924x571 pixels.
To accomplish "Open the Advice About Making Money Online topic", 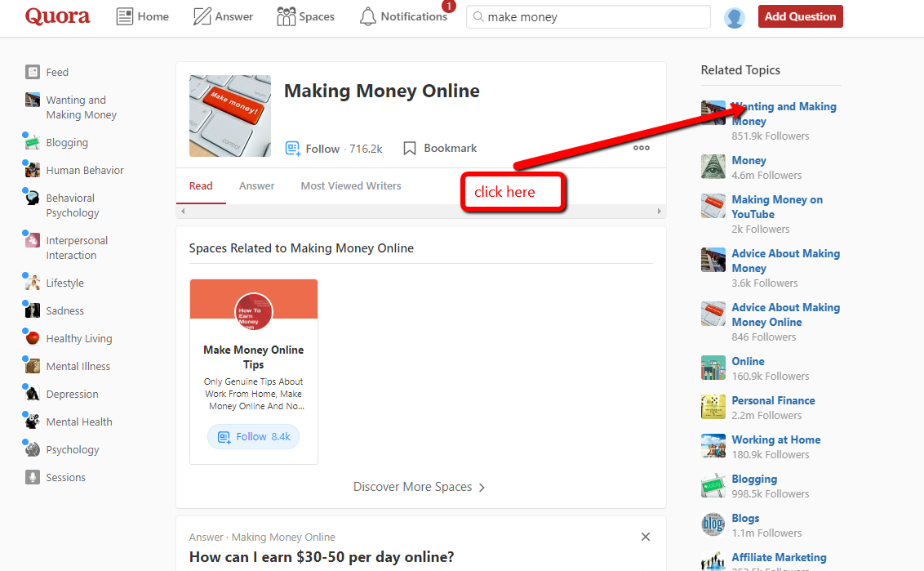I will [x=785, y=314].
